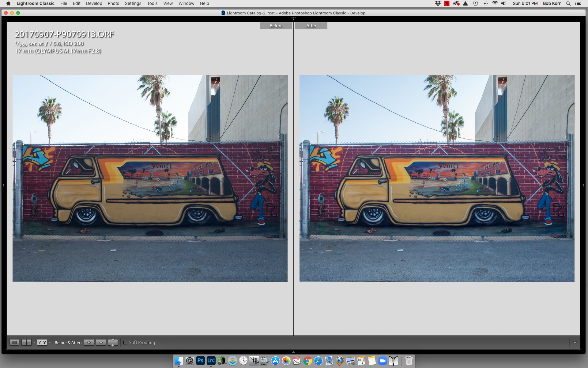Open Photoshop from the dock
Viewport: 588px width, 368px height.
click(200, 361)
